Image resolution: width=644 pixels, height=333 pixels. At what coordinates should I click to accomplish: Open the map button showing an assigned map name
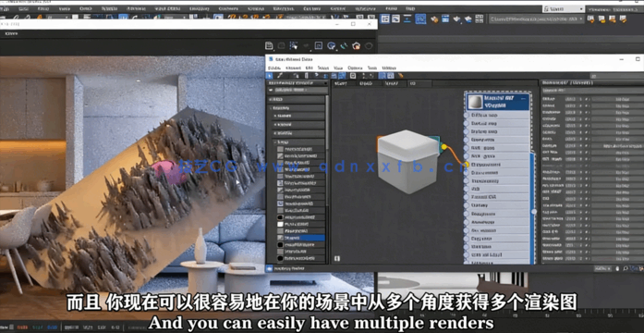tap(617, 145)
